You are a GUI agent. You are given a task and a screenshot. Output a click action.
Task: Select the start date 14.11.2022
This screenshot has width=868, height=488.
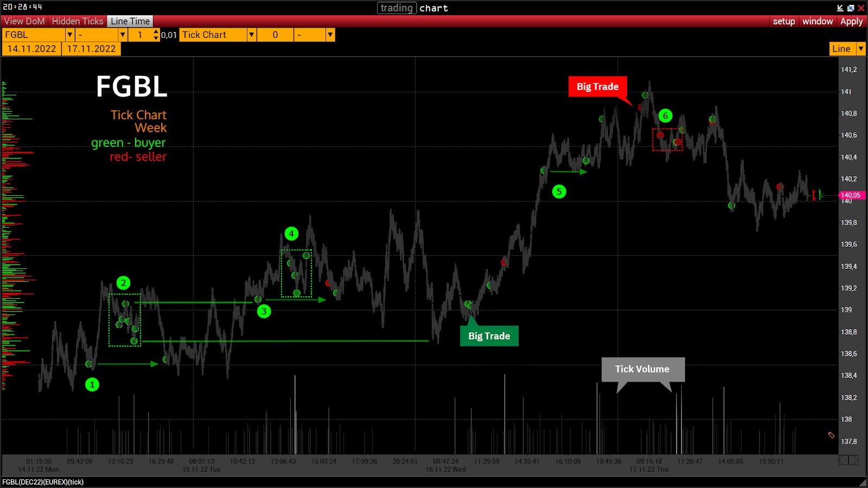click(x=31, y=49)
